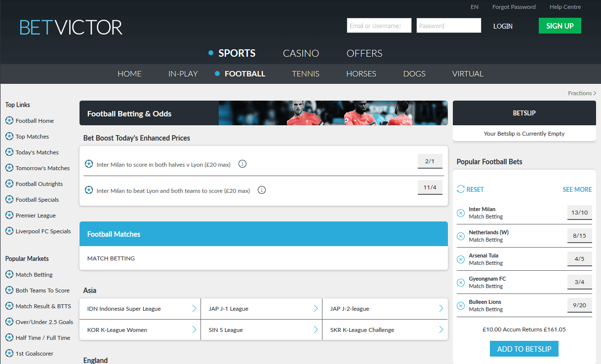Open the Offers section
Viewport: 601px width, 364px height.
pyautogui.click(x=364, y=53)
